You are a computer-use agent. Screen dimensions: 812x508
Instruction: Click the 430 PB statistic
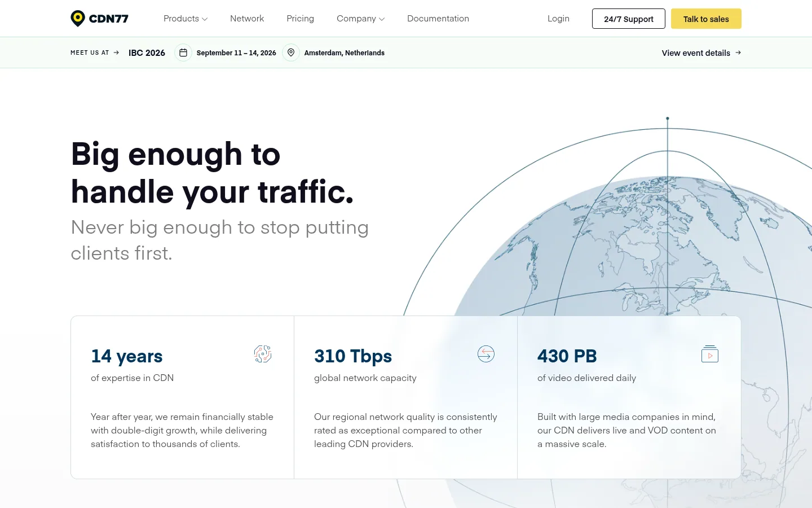click(x=567, y=356)
